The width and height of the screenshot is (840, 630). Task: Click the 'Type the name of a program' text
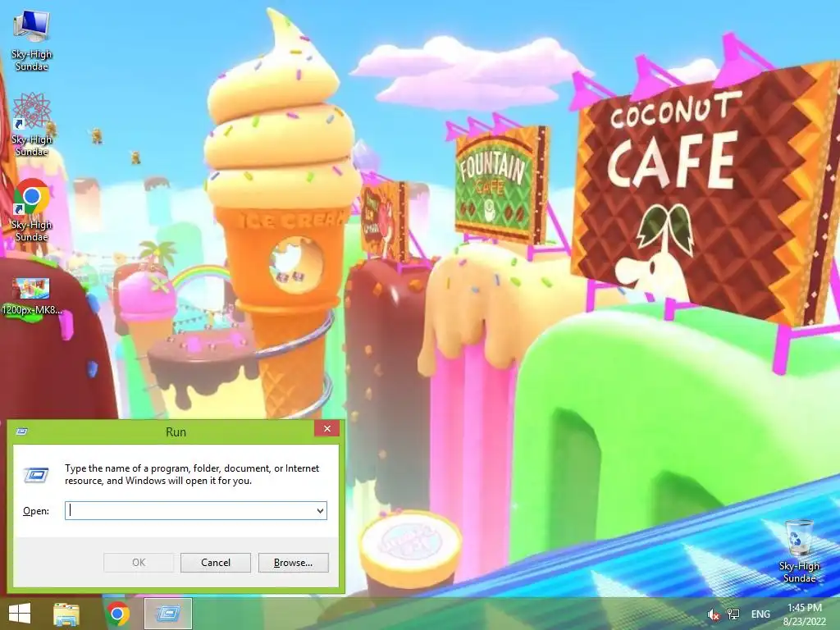(192, 474)
